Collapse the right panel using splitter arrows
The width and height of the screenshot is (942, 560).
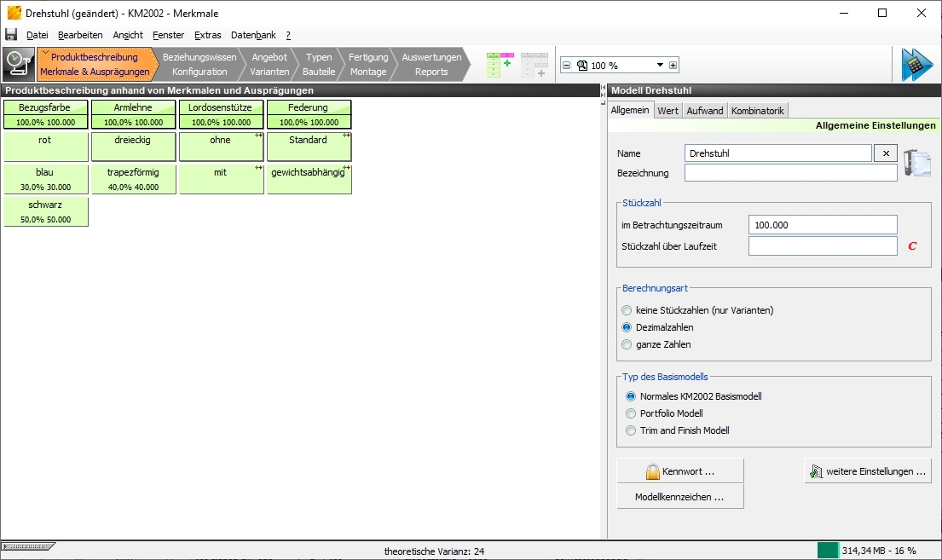point(603,95)
